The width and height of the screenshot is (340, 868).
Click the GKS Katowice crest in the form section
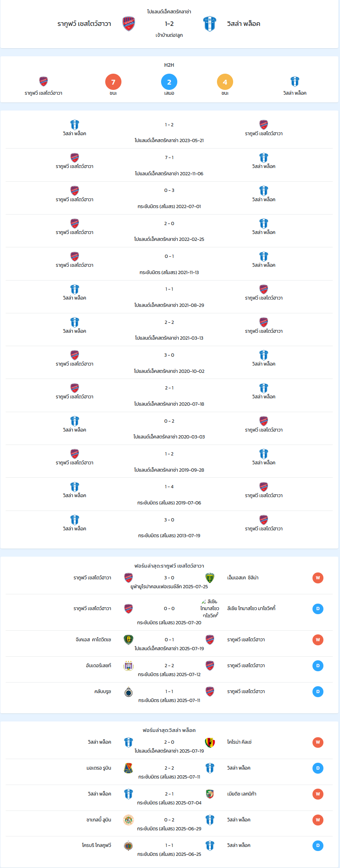click(129, 640)
